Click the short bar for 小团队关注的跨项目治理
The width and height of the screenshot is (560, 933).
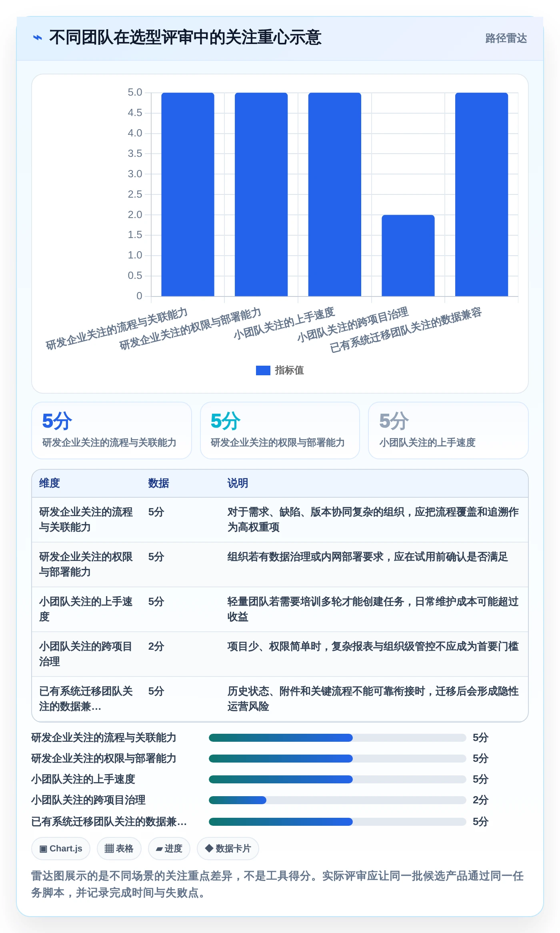point(408,256)
